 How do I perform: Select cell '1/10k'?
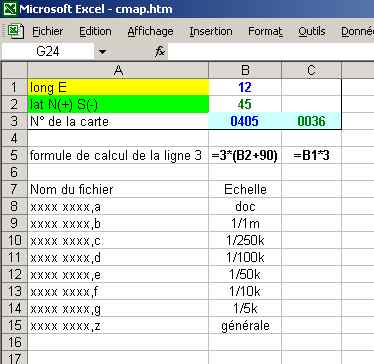245,291
